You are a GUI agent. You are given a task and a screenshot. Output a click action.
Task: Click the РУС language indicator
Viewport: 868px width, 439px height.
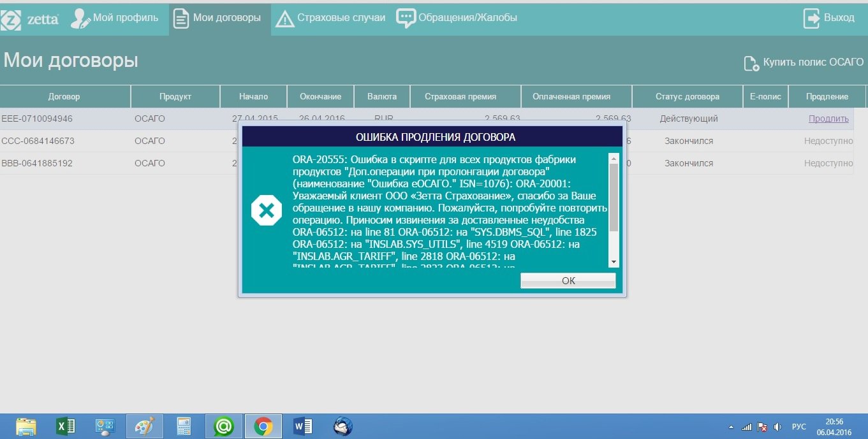pyautogui.click(x=799, y=426)
